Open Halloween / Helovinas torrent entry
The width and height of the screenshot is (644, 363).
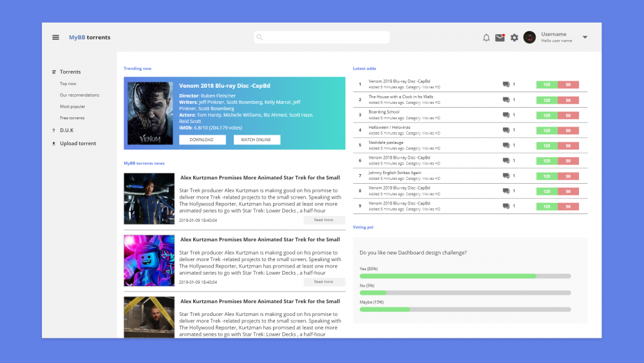click(x=390, y=128)
